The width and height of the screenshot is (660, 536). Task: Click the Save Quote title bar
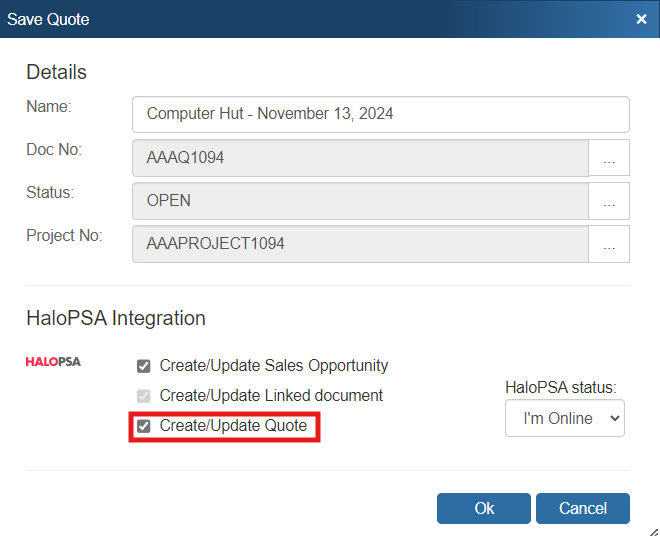coord(300,19)
